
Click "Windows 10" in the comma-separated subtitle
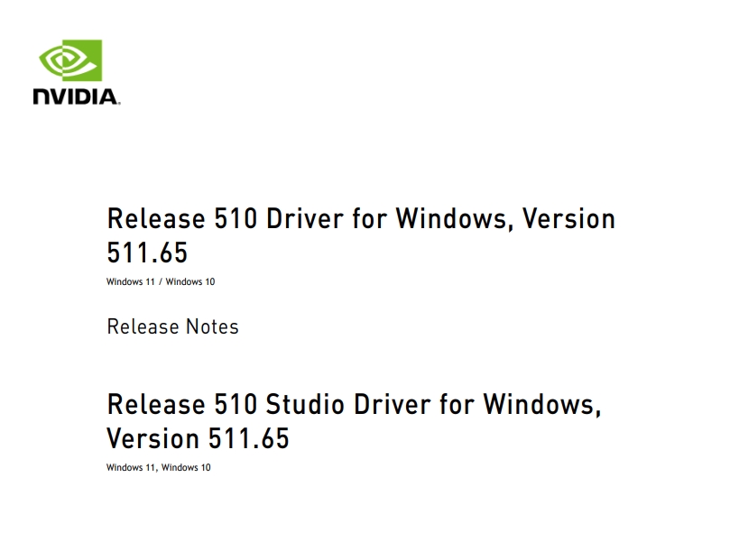(x=186, y=468)
